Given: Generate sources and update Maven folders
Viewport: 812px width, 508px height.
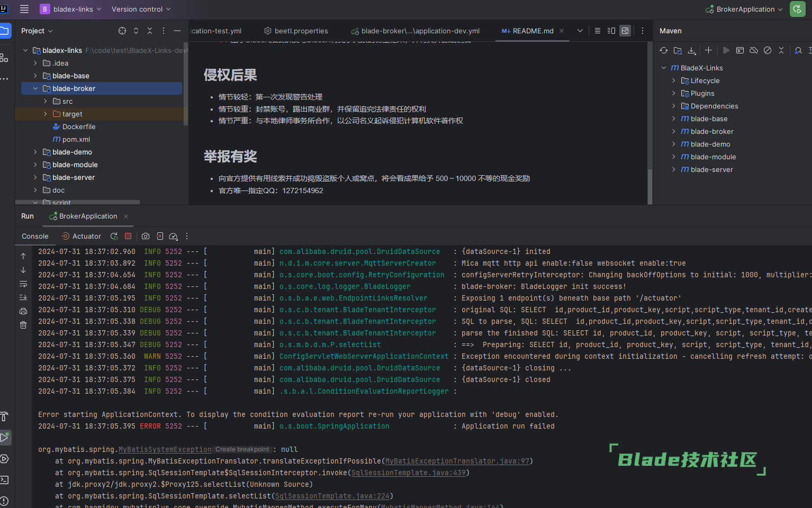Looking at the screenshot, I should pos(678,50).
